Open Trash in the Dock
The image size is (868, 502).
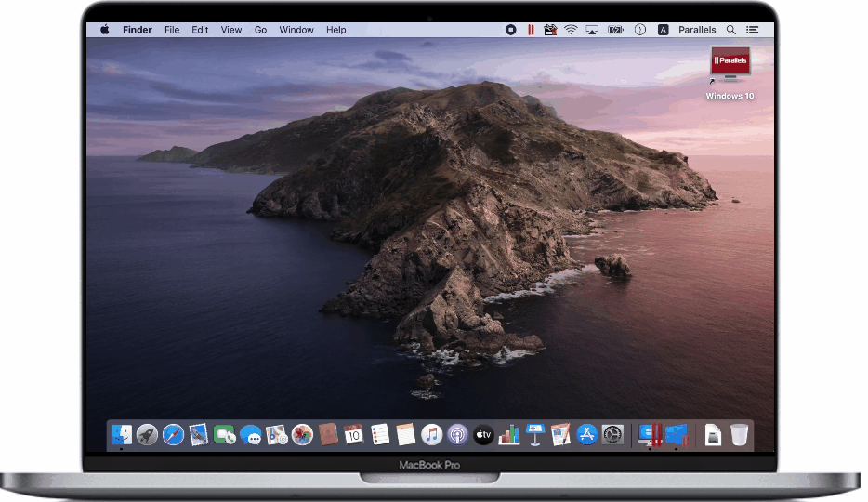tap(739, 435)
